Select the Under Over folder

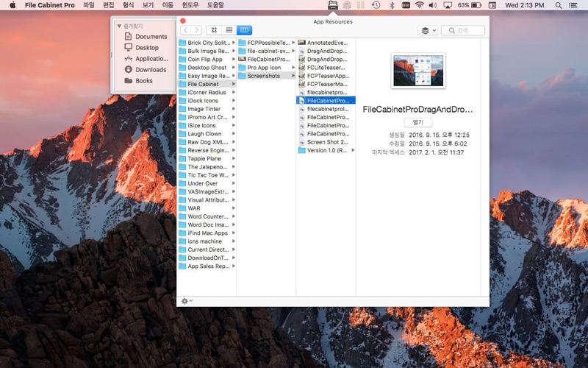(207, 183)
